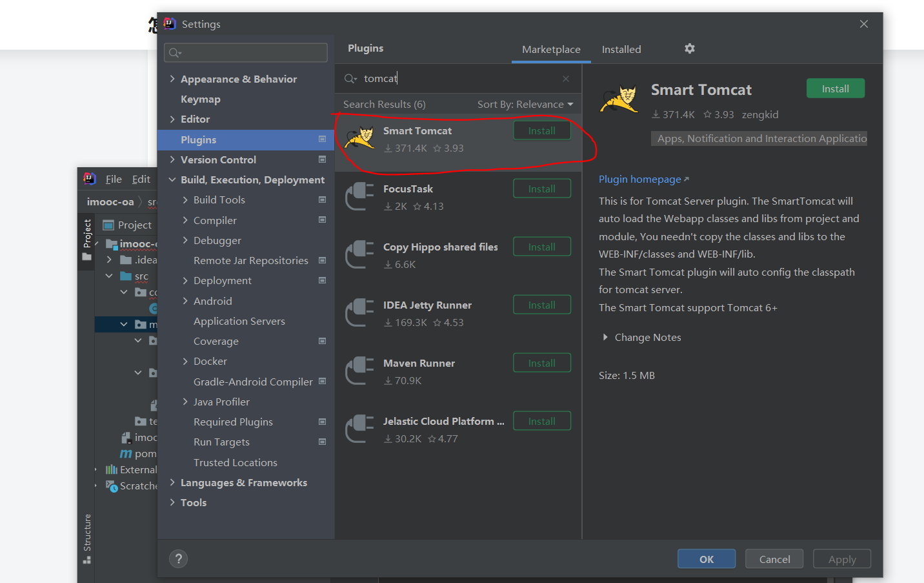Clear the tomcat search text
This screenshot has width=924, height=583.
(x=566, y=79)
